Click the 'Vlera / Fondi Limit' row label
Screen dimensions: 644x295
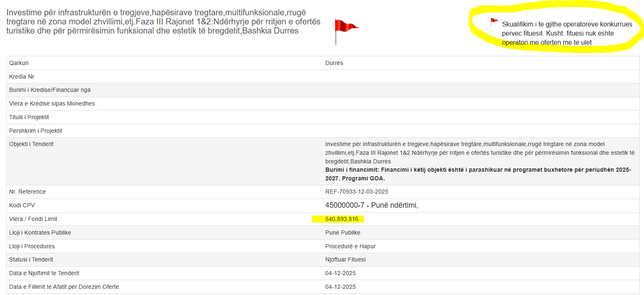pos(33,219)
